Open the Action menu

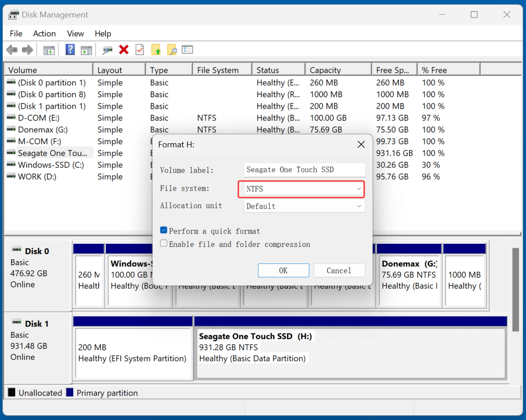(44, 33)
